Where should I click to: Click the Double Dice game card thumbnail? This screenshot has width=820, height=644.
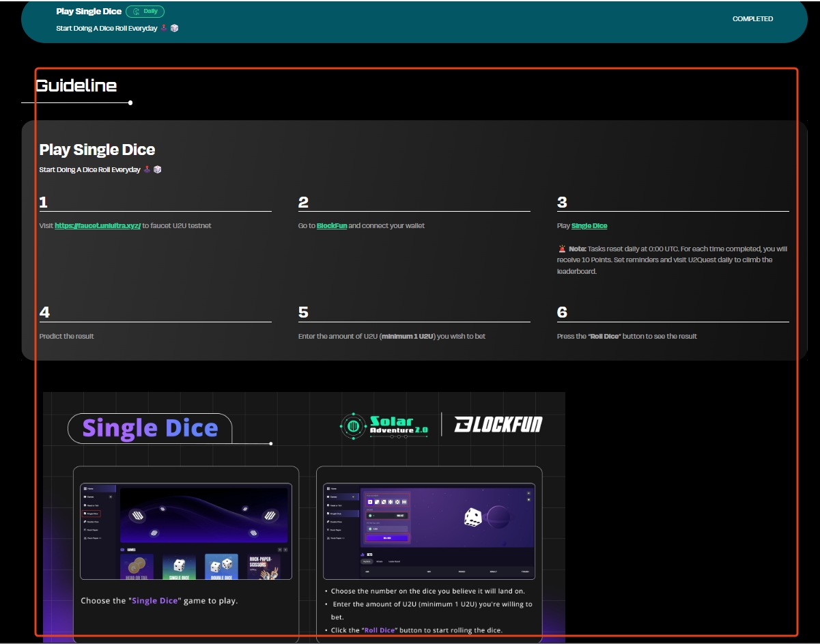[221, 566]
